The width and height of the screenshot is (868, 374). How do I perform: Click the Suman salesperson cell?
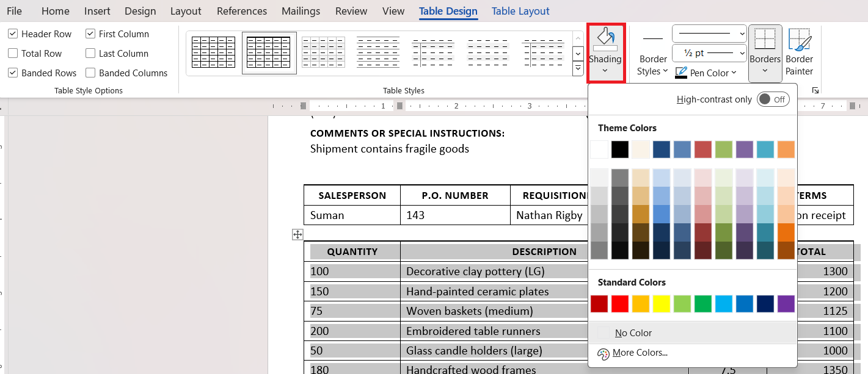[x=352, y=215]
